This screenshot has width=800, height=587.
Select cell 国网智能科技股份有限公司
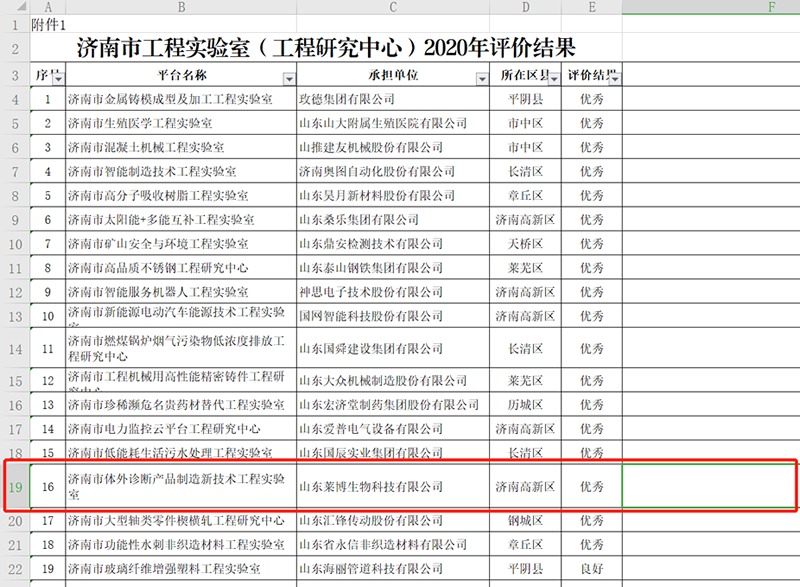coord(393,316)
